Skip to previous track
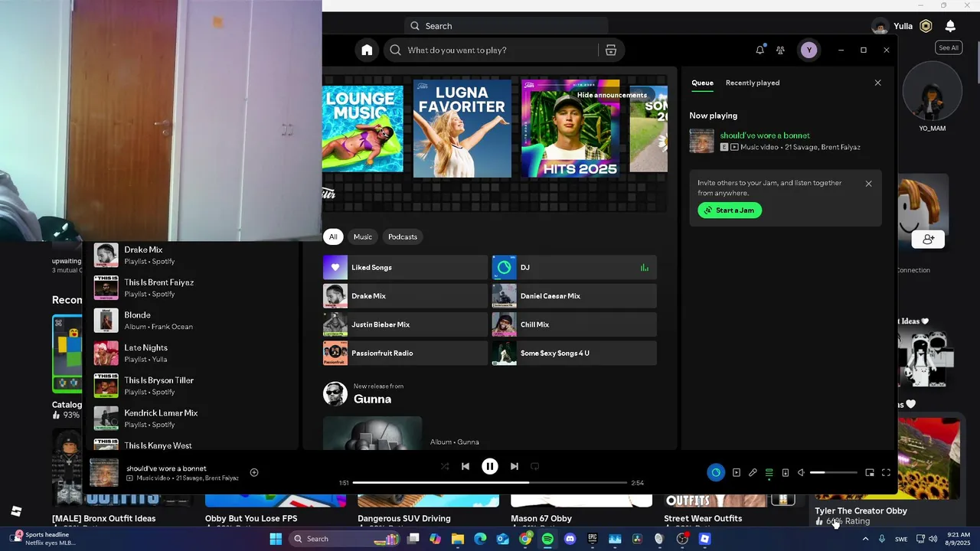The width and height of the screenshot is (980, 551). (465, 466)
